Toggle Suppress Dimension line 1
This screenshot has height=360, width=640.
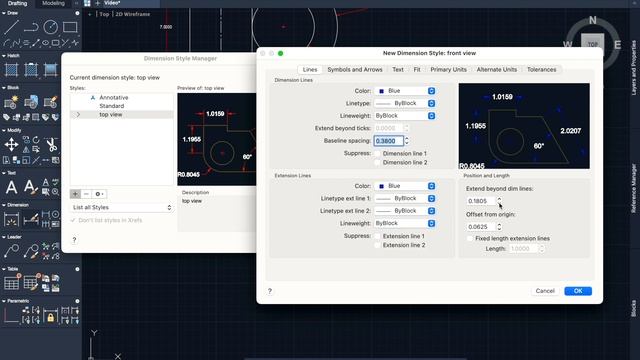[377, 153]
